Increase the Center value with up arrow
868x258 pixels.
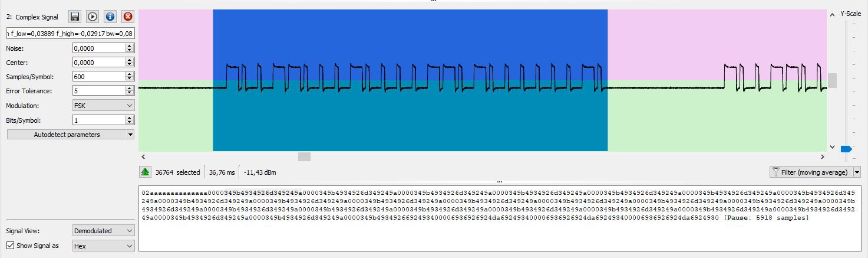click(x=130, y=60)
